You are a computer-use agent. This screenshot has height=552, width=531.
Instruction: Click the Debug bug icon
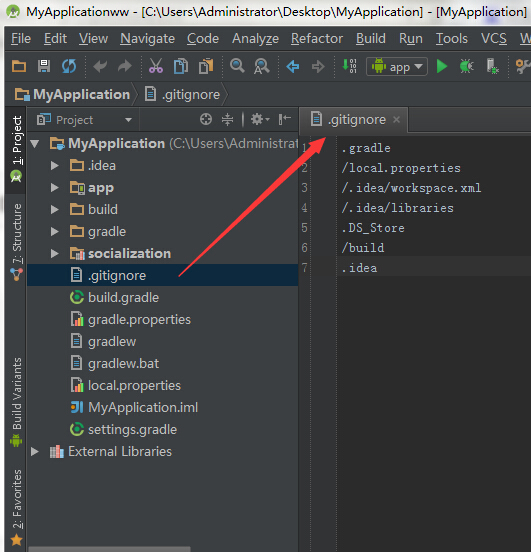click(x=467, y=66)
